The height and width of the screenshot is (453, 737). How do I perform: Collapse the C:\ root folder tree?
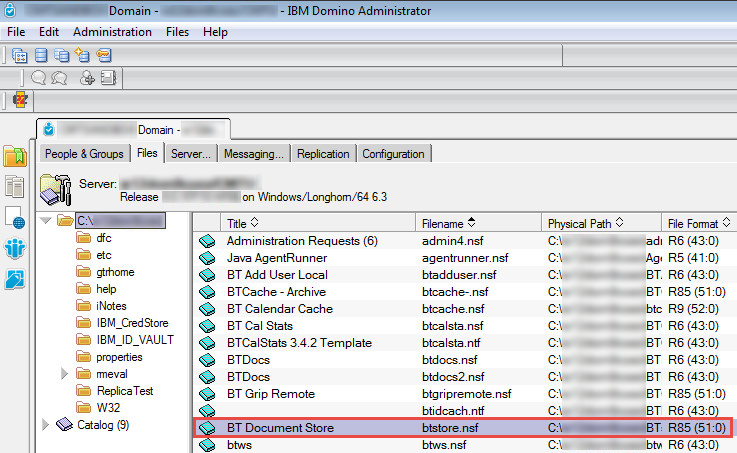pos(46,220)
